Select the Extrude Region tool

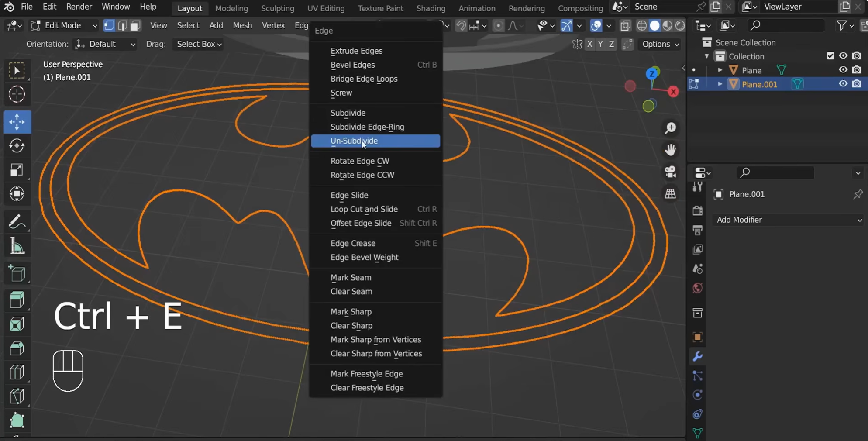click(17, 300)
